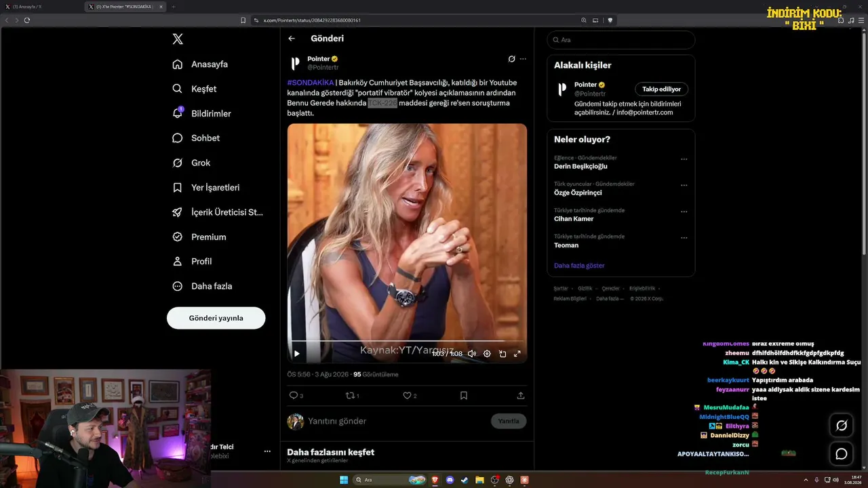Click the Windows taskbar Ara search box
This screenshot has height=488, width=868.
click(x=390, y=480)
